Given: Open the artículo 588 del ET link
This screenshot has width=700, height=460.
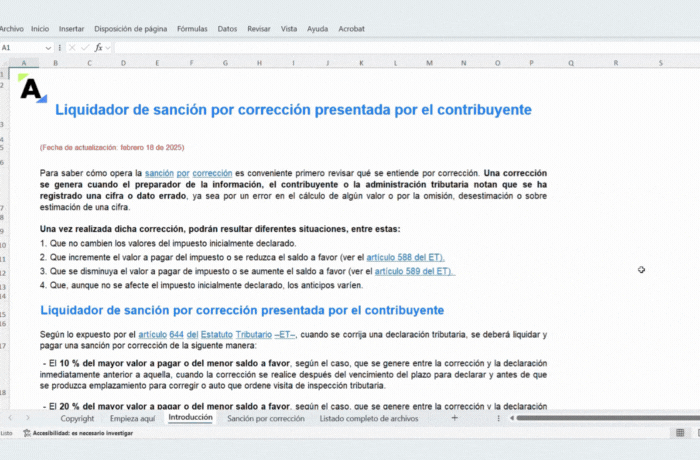Looking at the screenshot, I should [x=405, y=257].
